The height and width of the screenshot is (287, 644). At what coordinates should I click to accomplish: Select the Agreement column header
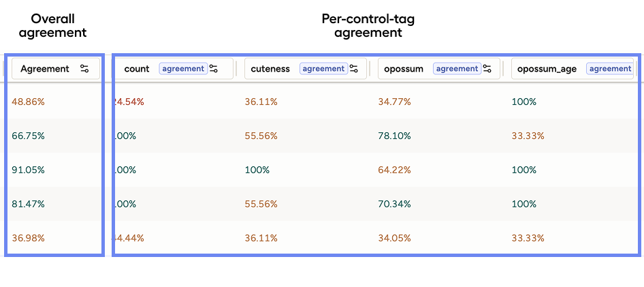45,69
